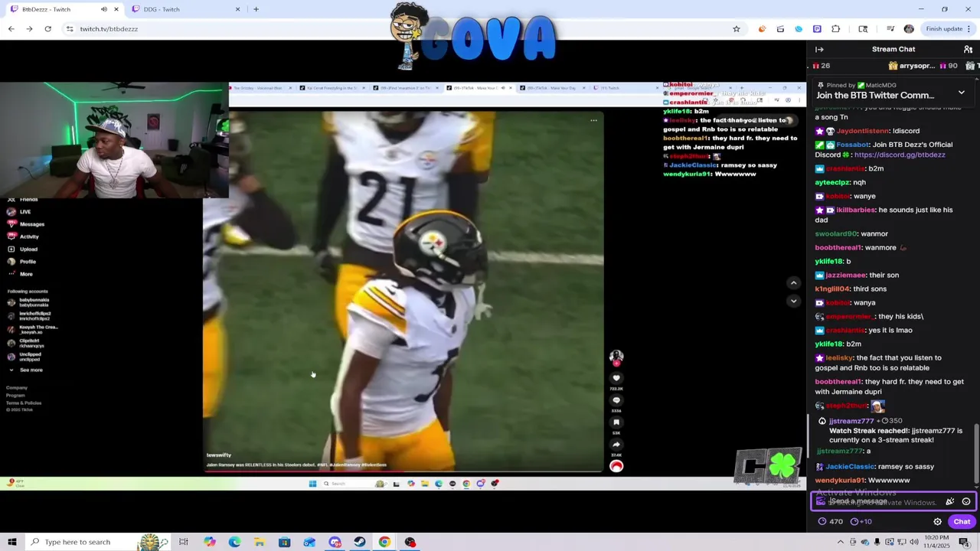The width and height of the screenshot is (980, 551).
Task: Open the Chrome profile avatar
Action: tap(909, 29)
